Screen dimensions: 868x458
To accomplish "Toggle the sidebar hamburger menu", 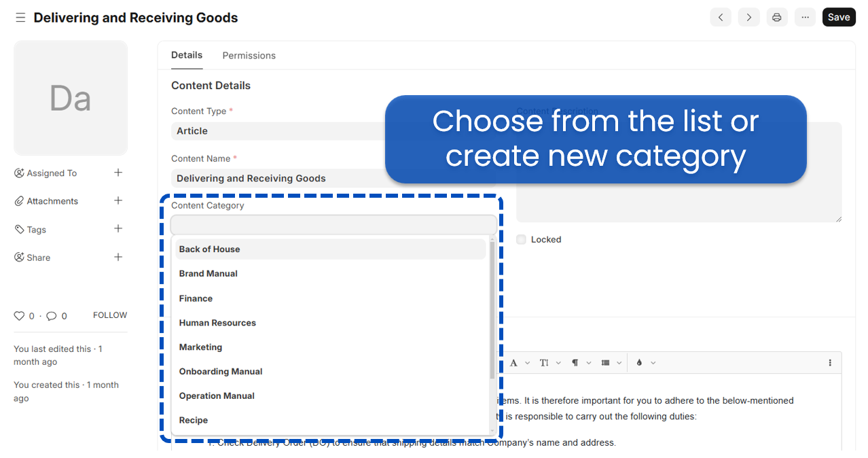I will [x=20, y=18].
